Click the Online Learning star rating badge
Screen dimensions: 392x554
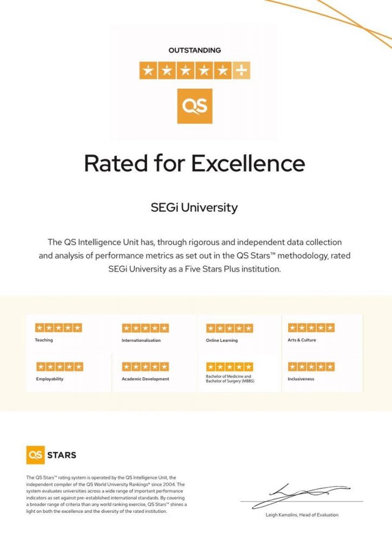pos(229,328)
